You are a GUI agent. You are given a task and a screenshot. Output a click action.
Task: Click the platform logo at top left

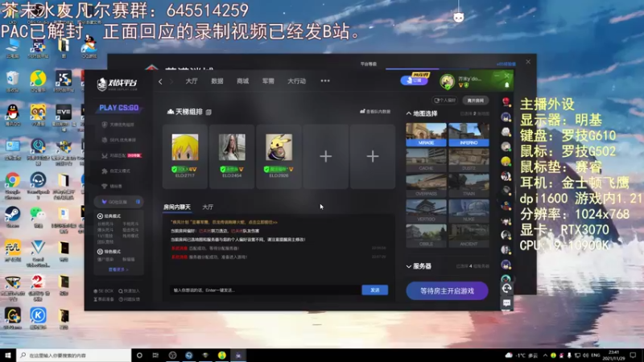(117, 84)
